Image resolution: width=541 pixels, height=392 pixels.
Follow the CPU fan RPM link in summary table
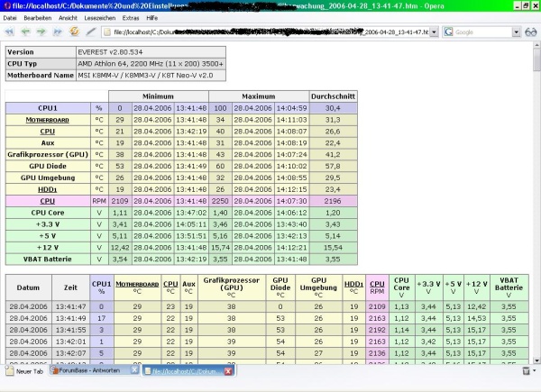tap(48, 201)
